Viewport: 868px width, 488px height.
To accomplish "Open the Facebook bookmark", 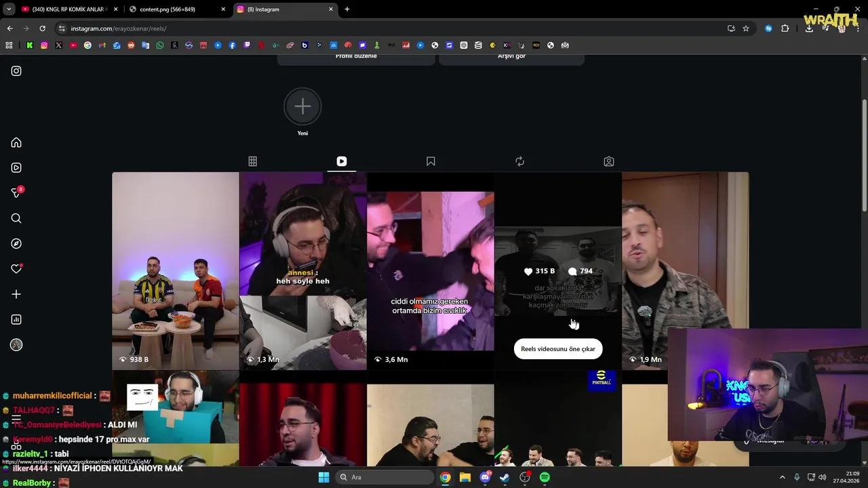I will [x=233, y=45].
